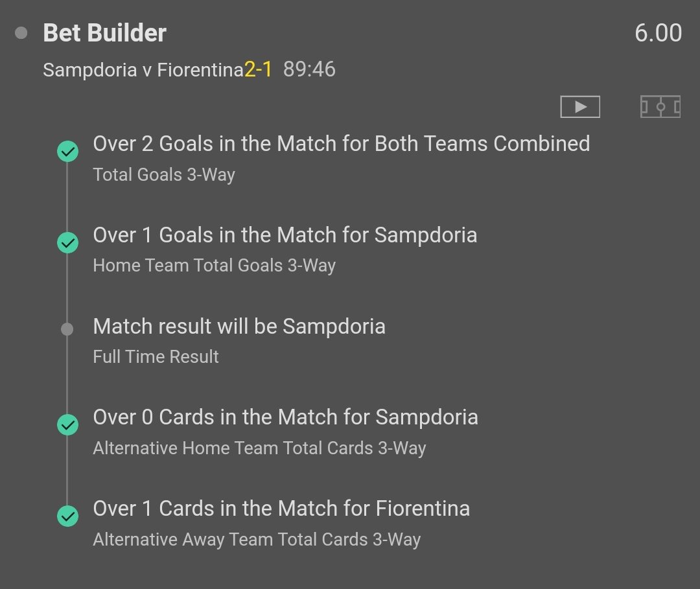Click the 6.00 odds value

(658, 33)
